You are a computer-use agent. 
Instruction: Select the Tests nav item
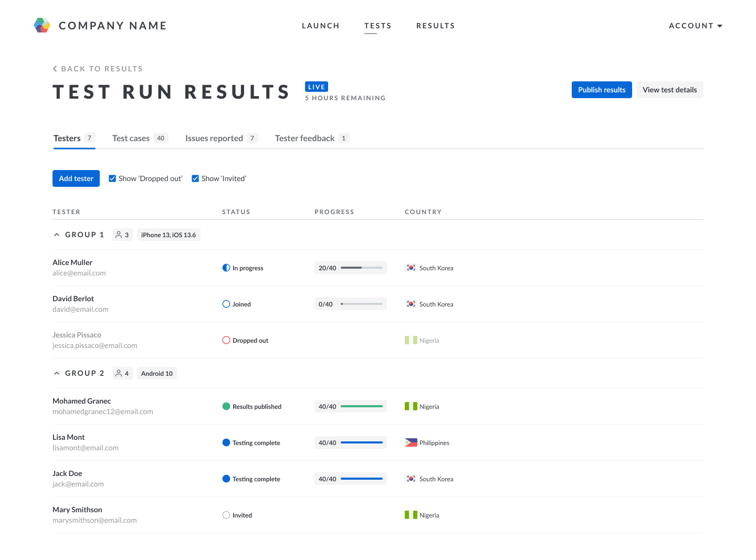378,26
